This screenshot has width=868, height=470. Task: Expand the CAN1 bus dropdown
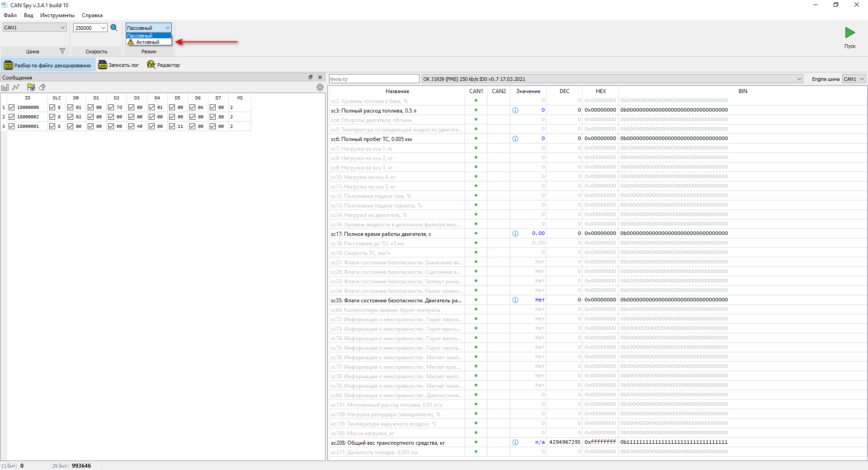[35, 28]
